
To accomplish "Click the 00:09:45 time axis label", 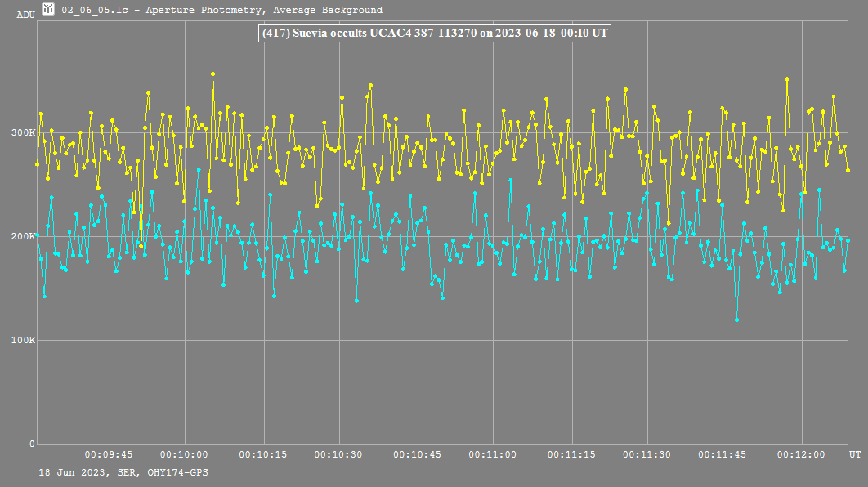I will pyautogui.click(x=109, y=454).
